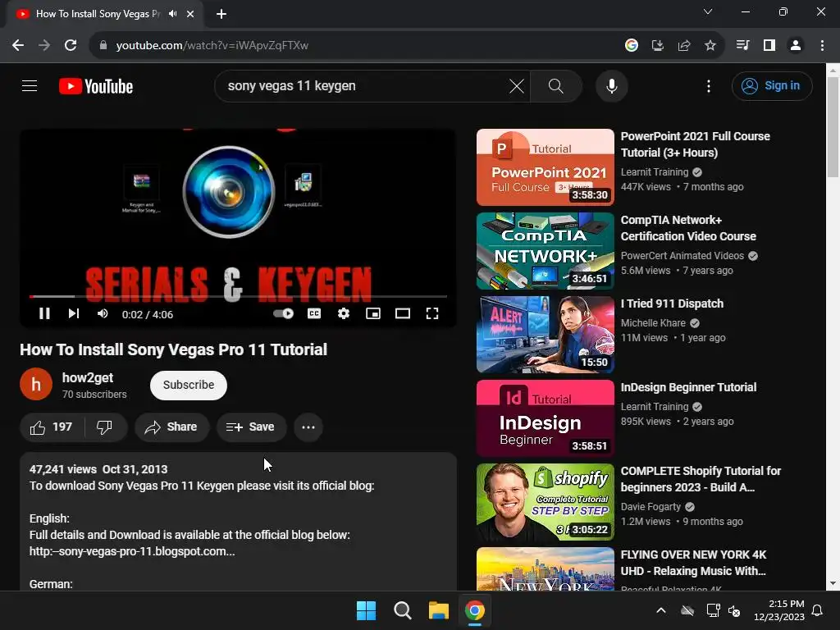Viewport: 840px width, 630px height.
Task: Open Chrome three-dot menu
Action: (822, 45)
